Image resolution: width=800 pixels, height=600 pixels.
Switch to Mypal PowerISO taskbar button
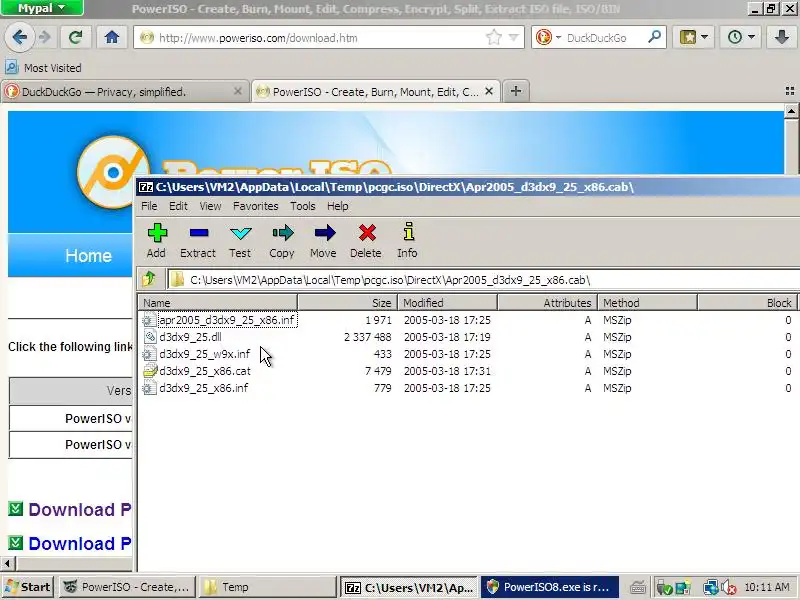[128, 587]
